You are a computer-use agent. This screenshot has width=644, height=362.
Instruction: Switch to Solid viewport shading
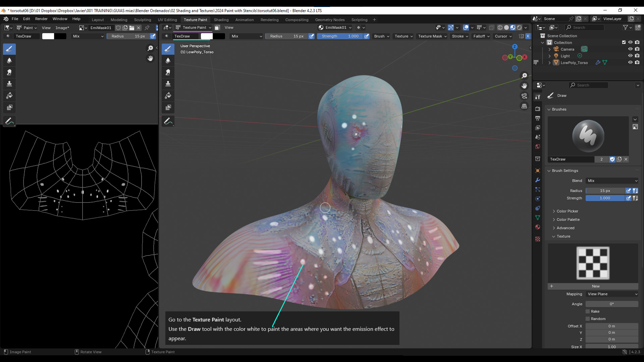(506, 27)
